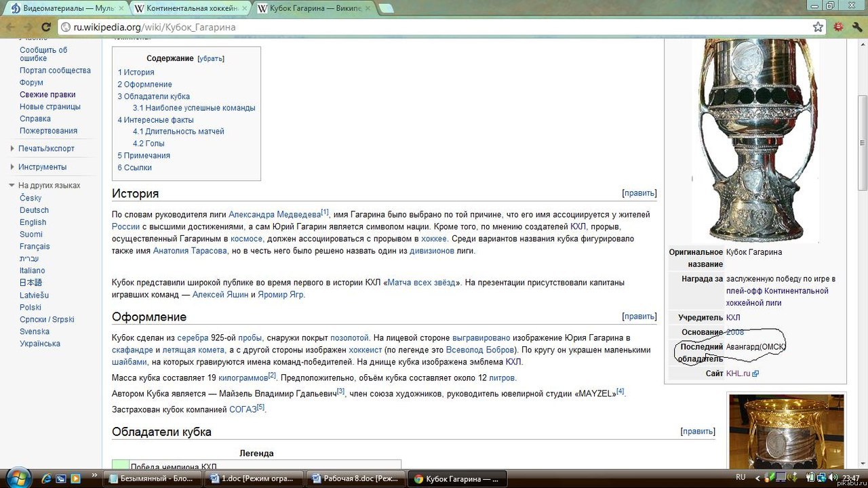Open the Континентальной хоккейной лиги infobox link
Image resolution: width=868 pixels, height=488 pixels.
point(777,297)
